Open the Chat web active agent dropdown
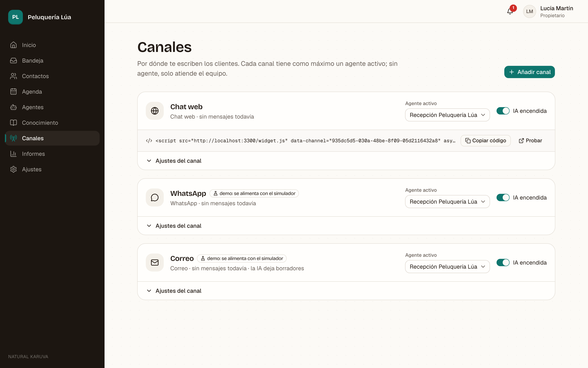This screenshot has width=588, height=368. 447,115
